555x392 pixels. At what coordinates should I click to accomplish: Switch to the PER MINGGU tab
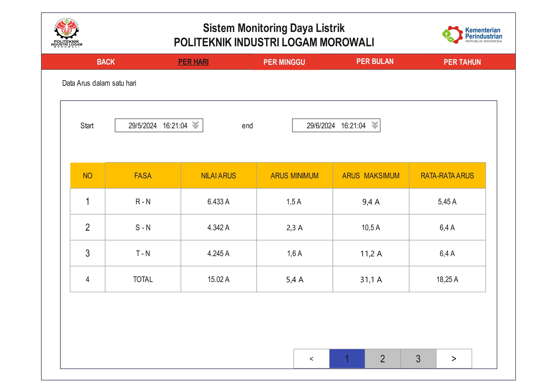pos(284,62)
